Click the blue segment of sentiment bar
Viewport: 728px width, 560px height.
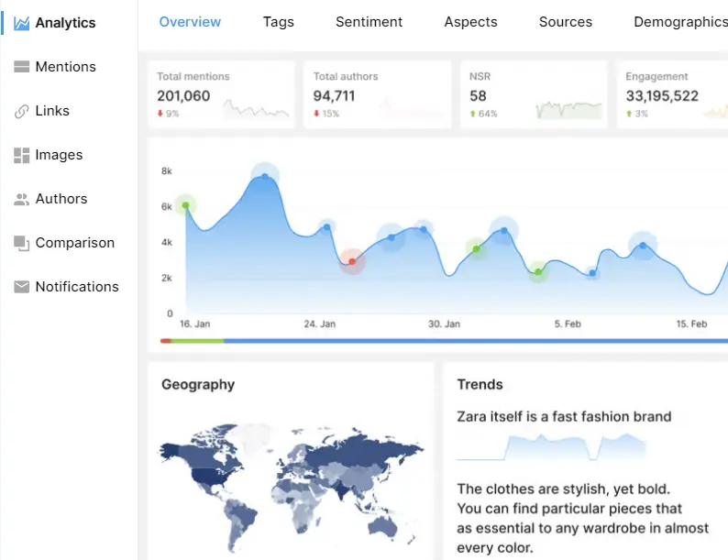(477, 341)
